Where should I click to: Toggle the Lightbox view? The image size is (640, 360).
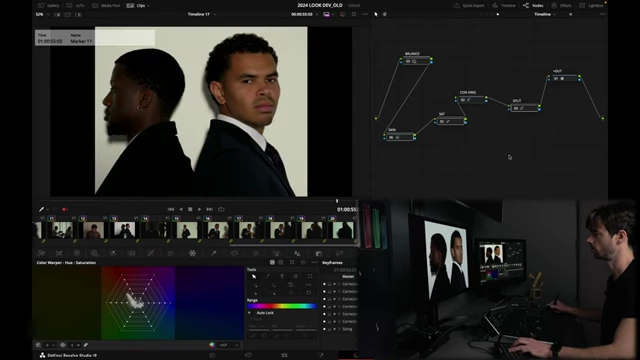pos(591,5)
